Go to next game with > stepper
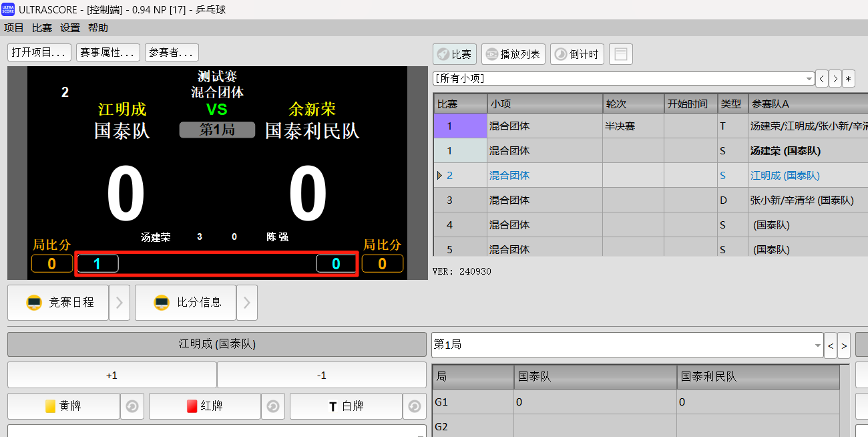 pos(844,345)
